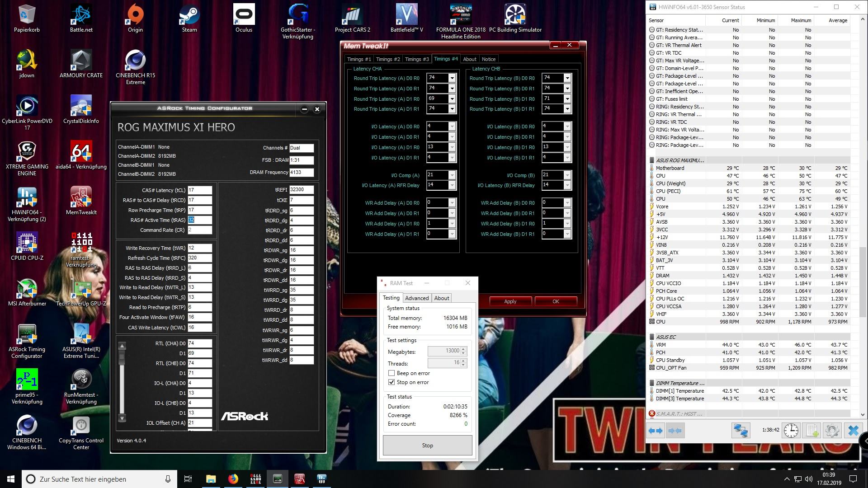Click HWiNFO collapse columns arrows button
Viewport: 868px width, 488px height.
coord(675,431)
